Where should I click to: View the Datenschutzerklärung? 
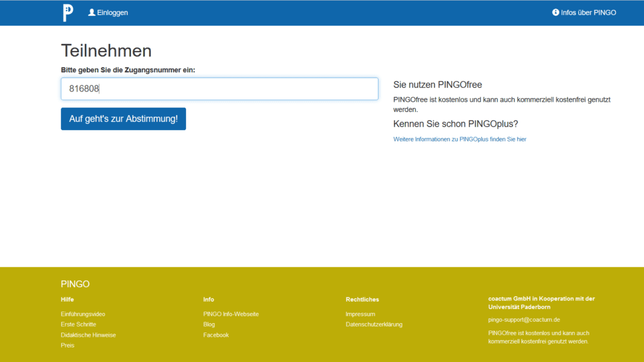point(374,324)
